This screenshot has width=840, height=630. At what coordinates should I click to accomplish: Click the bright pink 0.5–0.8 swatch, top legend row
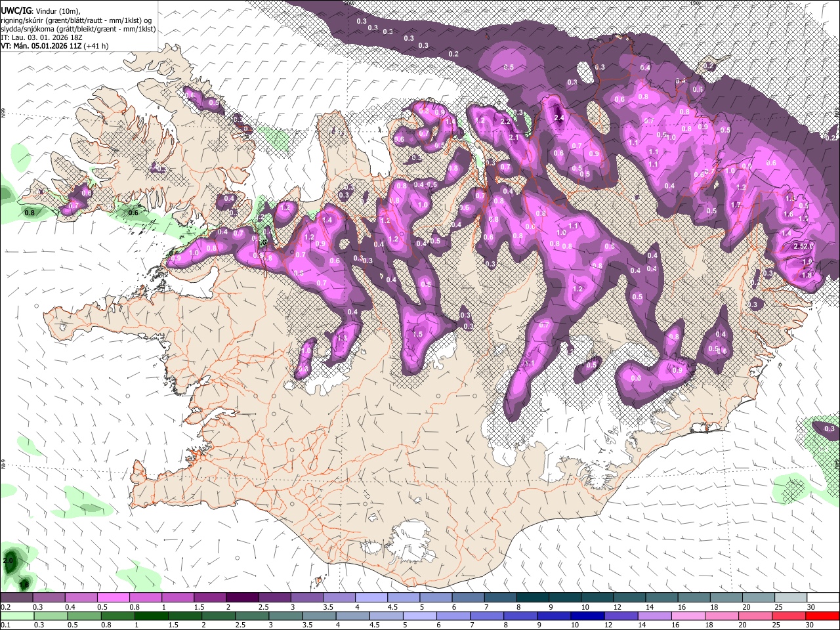click(x=113, y=598)
